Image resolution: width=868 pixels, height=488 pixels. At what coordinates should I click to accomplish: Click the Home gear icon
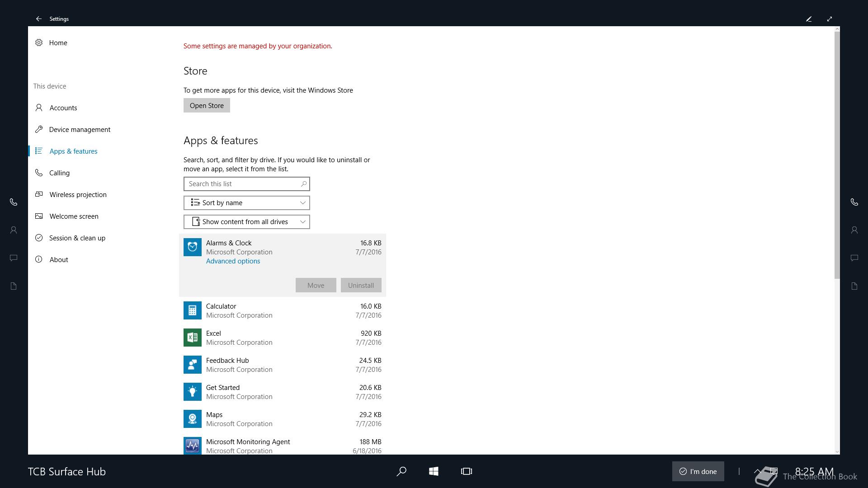(x=39, y=42)
